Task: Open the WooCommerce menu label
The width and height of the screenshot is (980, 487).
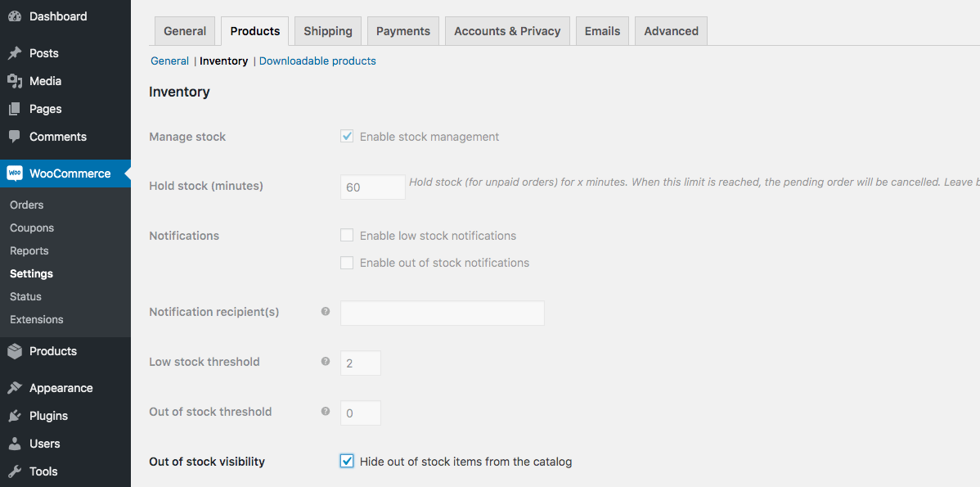Action: coord(70,174)
